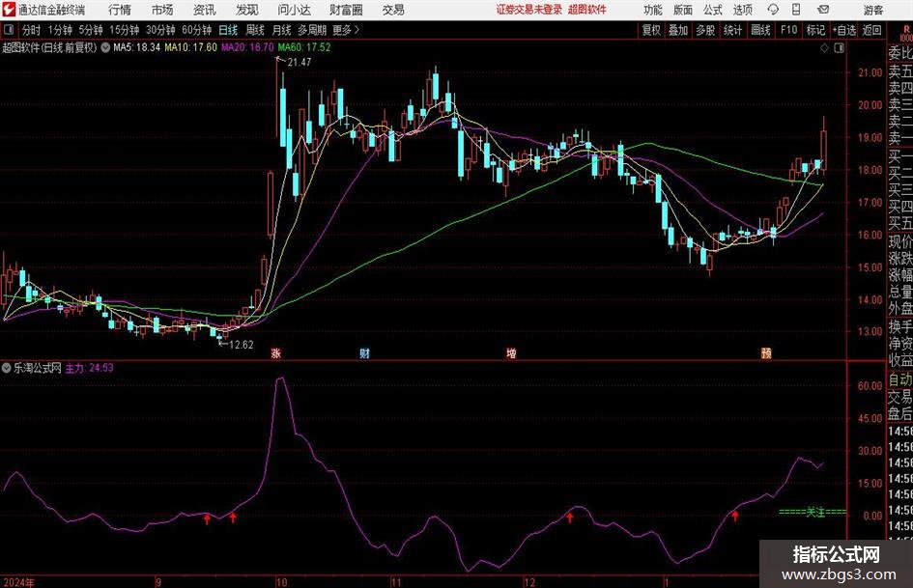Click the =====关注==== line label
The height and width of the screenshot is (588, 913).
pos(813,513)
